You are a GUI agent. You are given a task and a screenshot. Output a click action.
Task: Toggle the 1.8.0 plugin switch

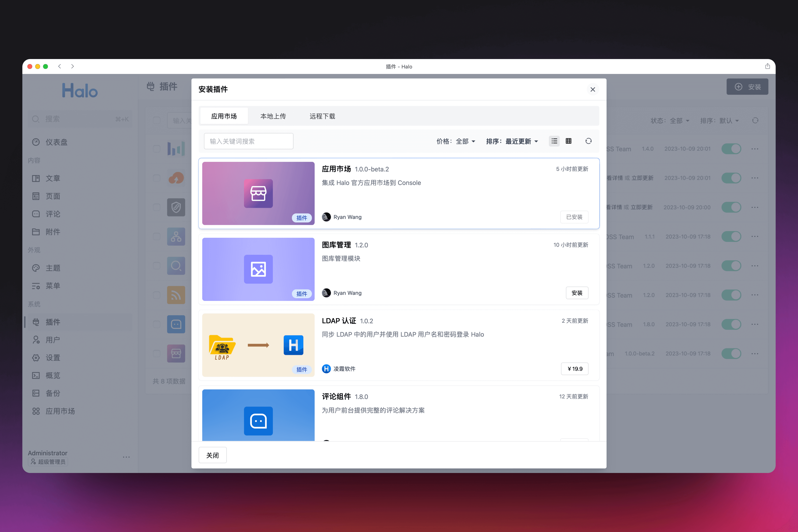point(731,324)
